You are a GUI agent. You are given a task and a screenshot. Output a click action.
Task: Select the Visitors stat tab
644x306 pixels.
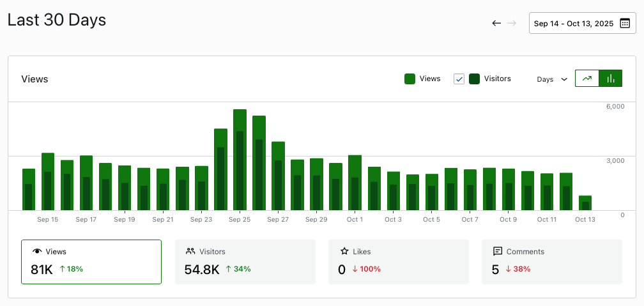(245, 261)
